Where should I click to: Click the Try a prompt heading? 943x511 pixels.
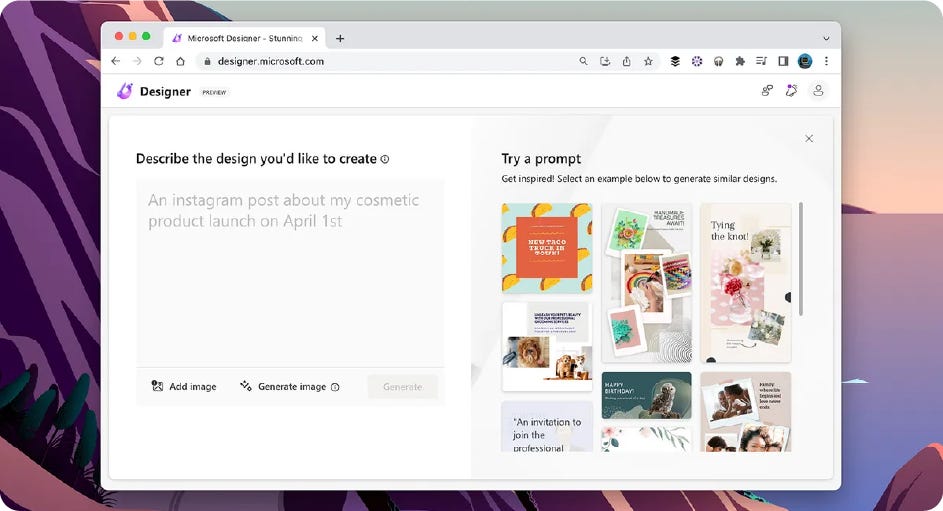pos(541,159)
